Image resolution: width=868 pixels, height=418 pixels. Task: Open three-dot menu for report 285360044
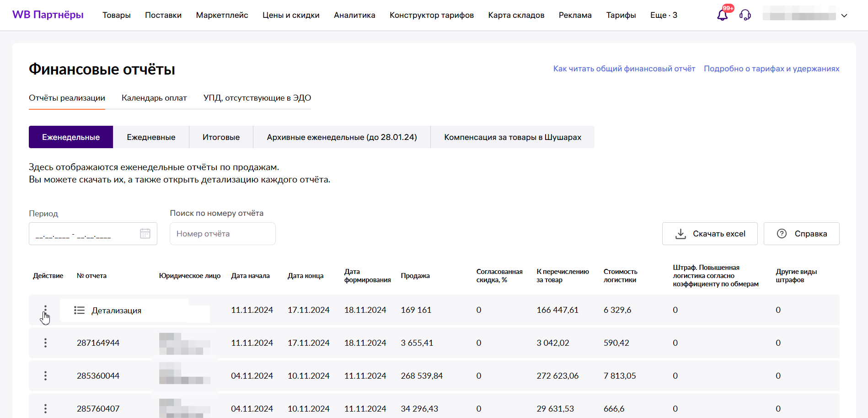(45, 376)
